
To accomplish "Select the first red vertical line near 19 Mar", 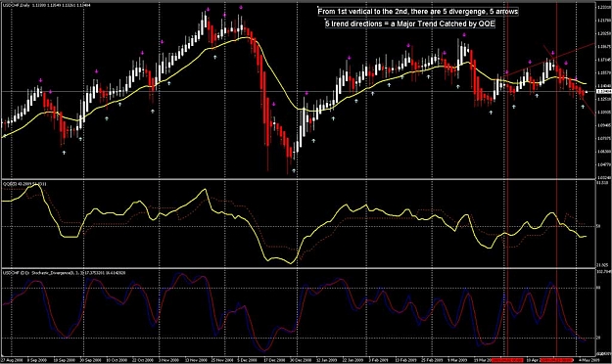I will 508,179.
